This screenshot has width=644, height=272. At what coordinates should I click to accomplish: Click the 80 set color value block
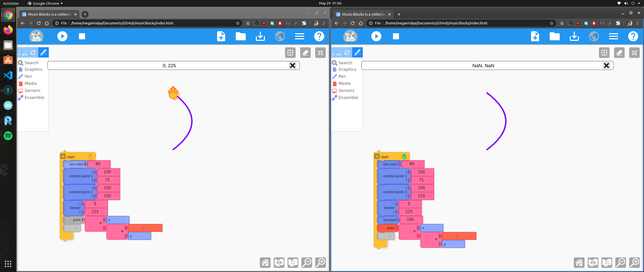[x=98, y=164]
